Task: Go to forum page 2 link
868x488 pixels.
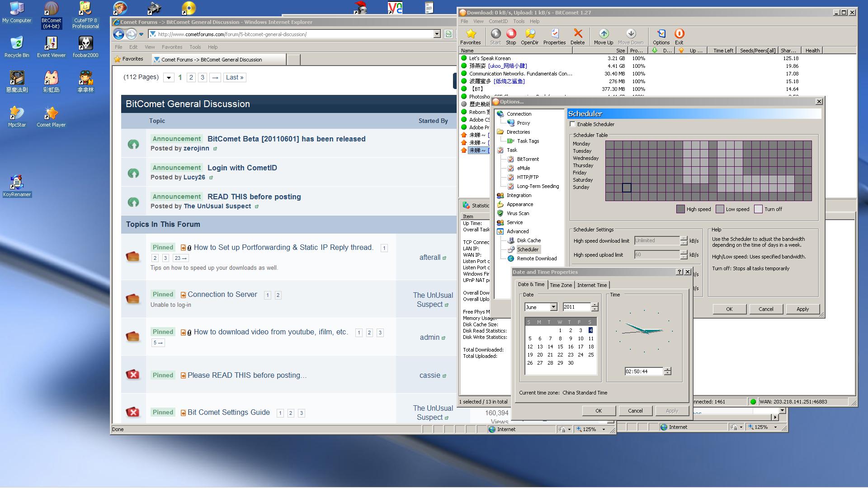Action: [191, 78]
